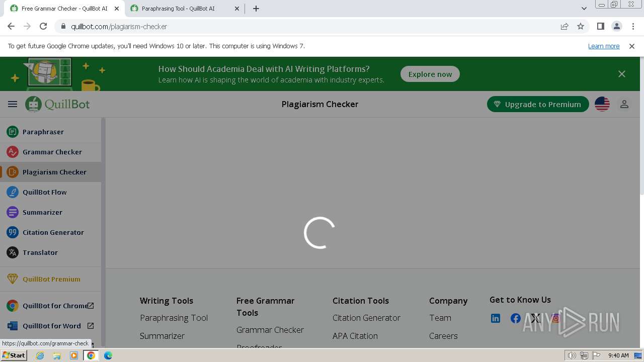This screenshot has height=362, width=644.
Task: Select the Translator icon in sidebar
Action: point(13,252)
